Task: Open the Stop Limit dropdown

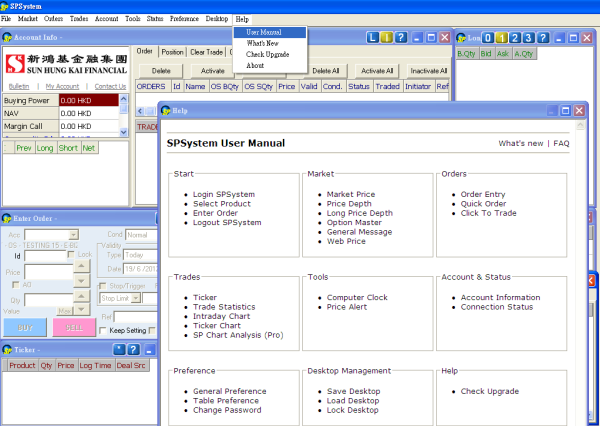Action: pos(136,298)
